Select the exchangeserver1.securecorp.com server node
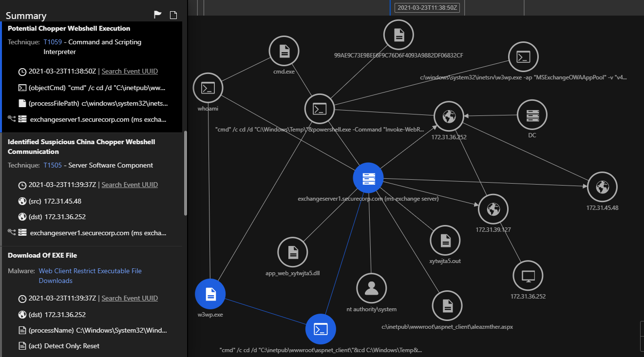This screenshot has width=644, height=357. (368, 178)
